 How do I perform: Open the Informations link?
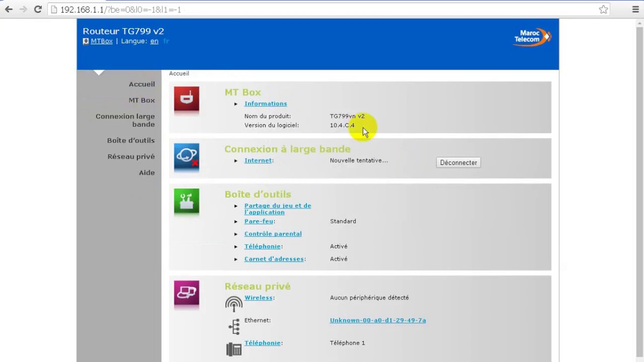coord(266,104)
